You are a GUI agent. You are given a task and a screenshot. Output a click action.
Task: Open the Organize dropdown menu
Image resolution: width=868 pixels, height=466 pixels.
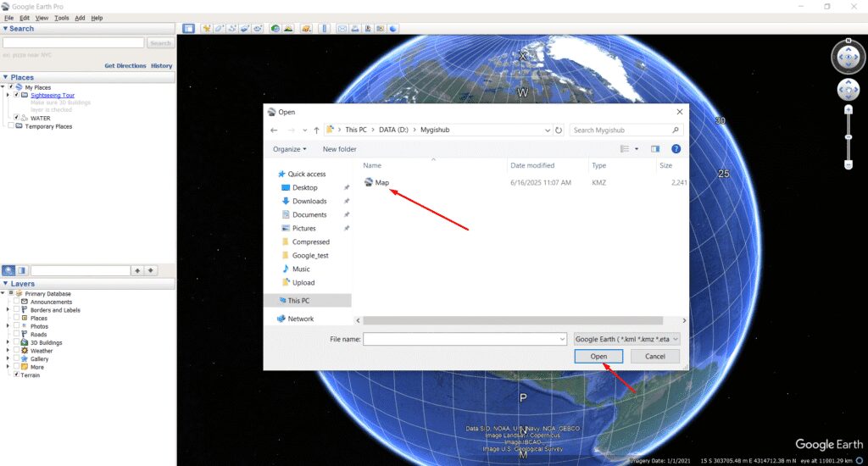pyautogui.click(x=289, y=149)
